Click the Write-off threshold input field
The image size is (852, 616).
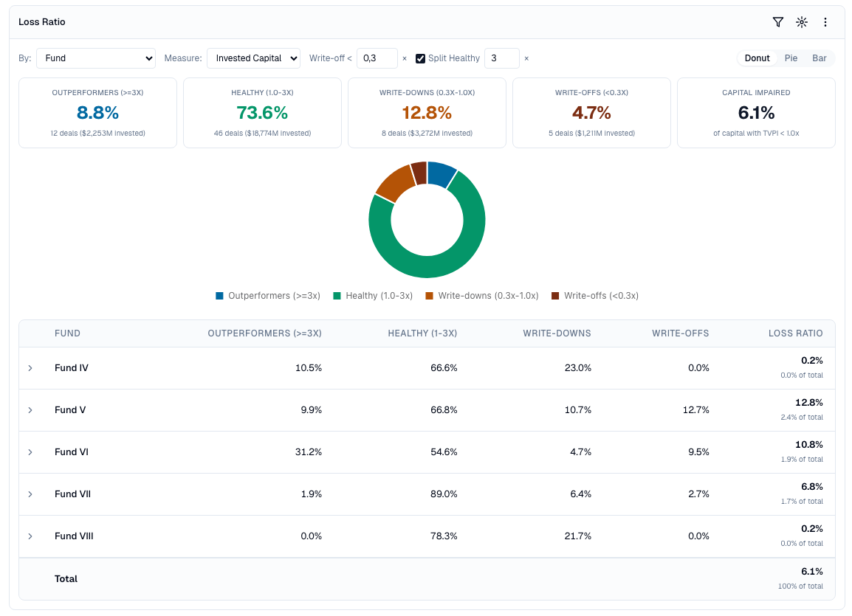point(377,58)
